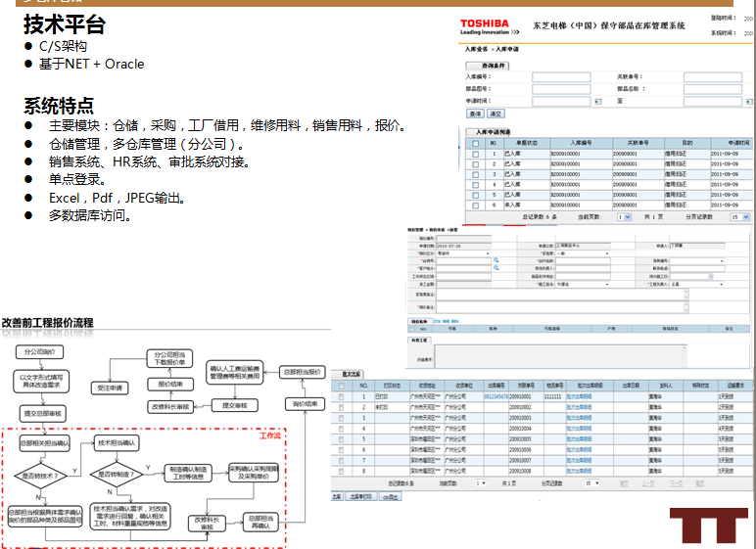756x549 pixels.
Task: Click the csv导出 button
Action: click(390, 497)
